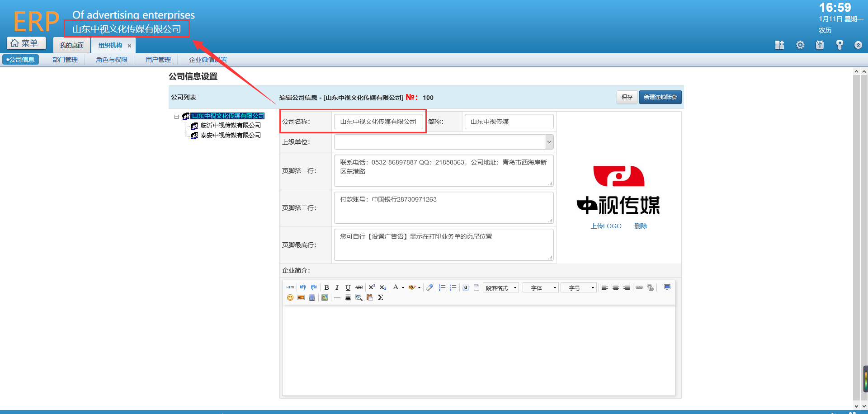Viewport: 868px width, 414px height.
Task: Print the editor content
Action: click(348, 297)
